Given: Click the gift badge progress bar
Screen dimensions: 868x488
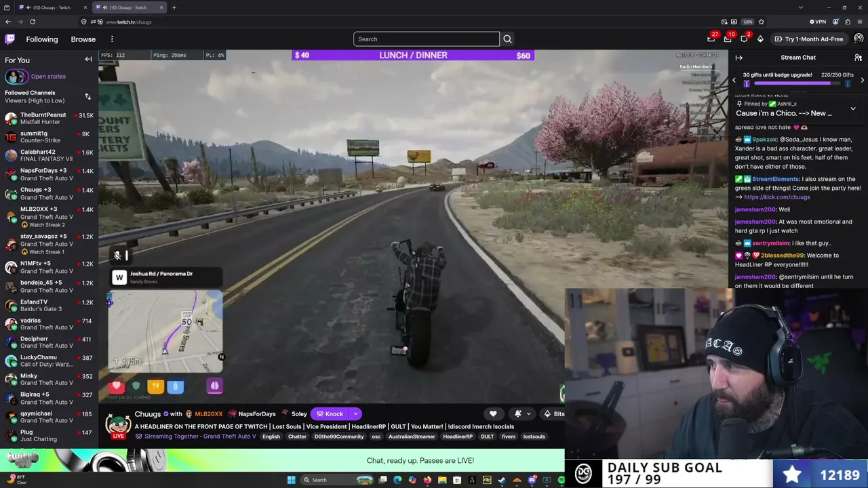Looking at the screenshot, I should pos(798,83).
